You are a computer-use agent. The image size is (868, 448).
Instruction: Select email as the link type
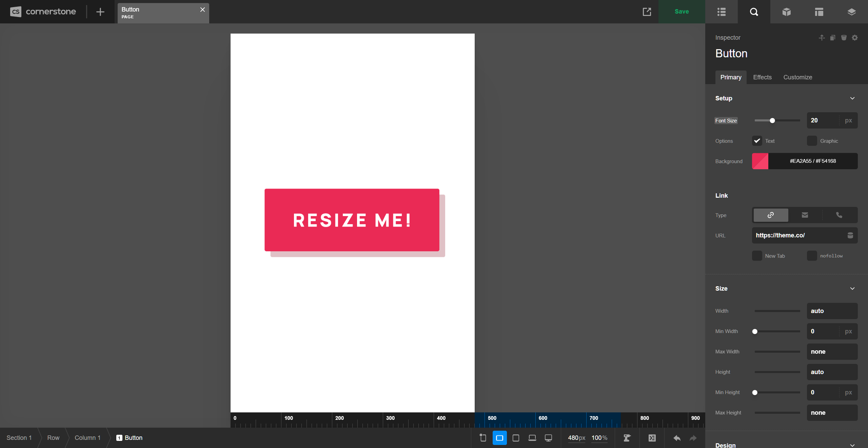805,215
